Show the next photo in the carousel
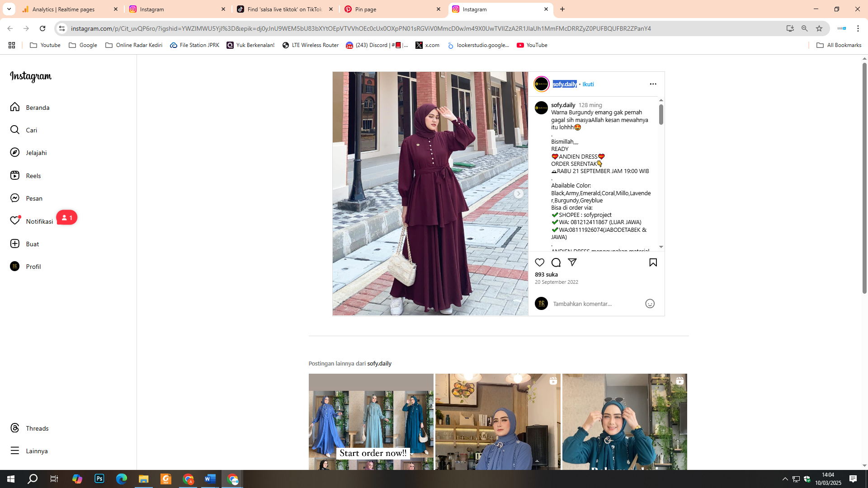 click(x=519, y=194)
